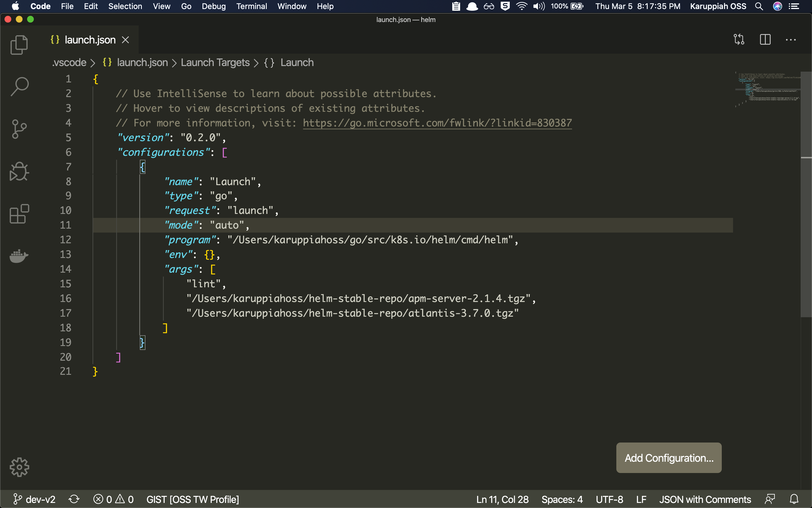Open problems panel via errors and warnings count
Viewport: 812px width, 508px height.
113,499
